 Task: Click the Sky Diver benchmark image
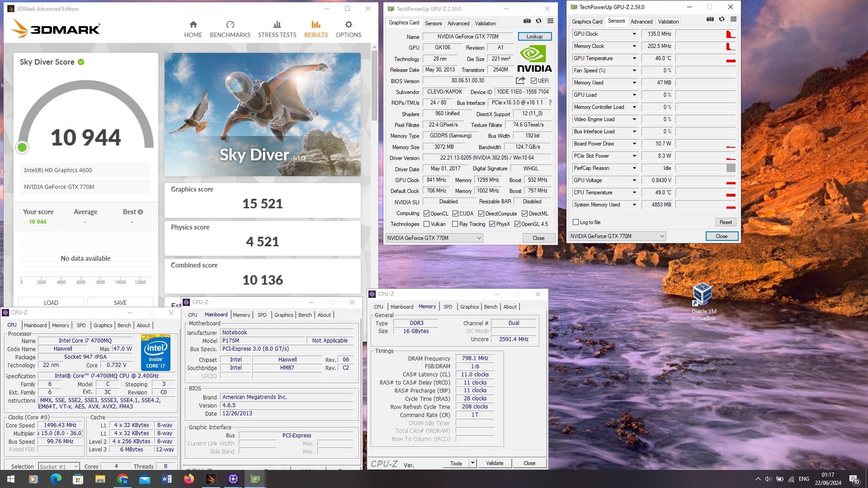point(263,114)
